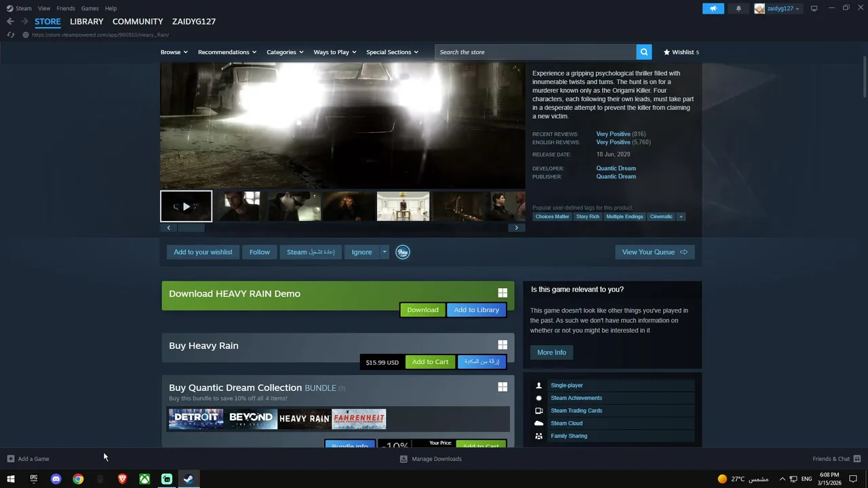Open the Quantic Dream developer link
Viewport: 868px width, 488px height.
click(x=616, y=168)
